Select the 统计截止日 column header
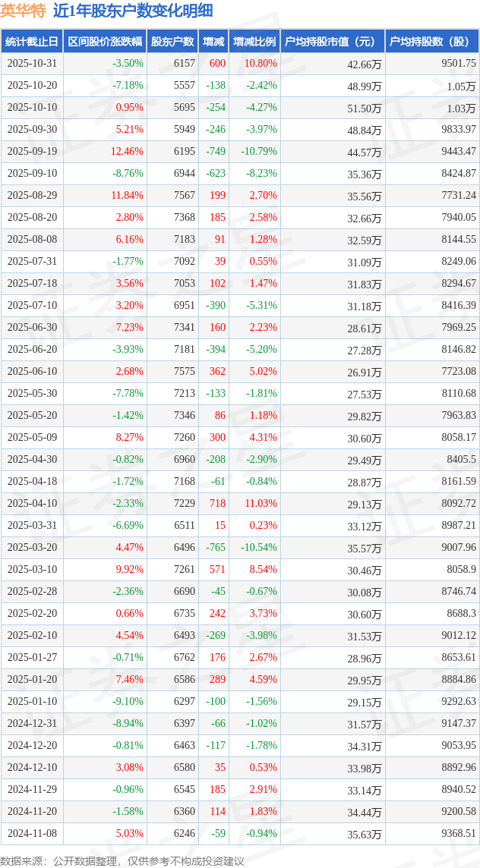 click(32, 42)
